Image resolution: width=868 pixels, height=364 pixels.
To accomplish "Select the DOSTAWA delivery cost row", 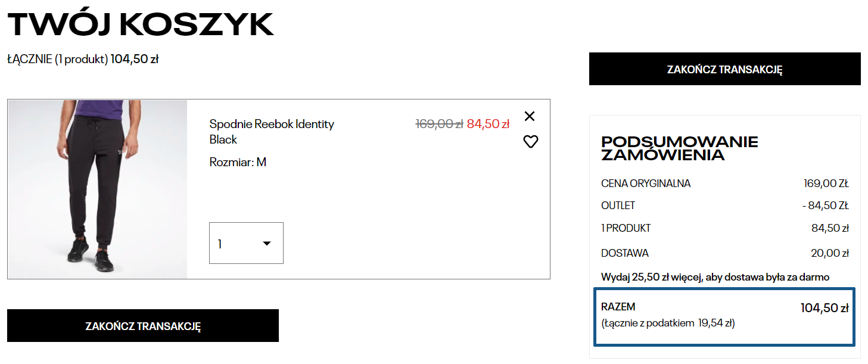I will click(x=724, y=253).
